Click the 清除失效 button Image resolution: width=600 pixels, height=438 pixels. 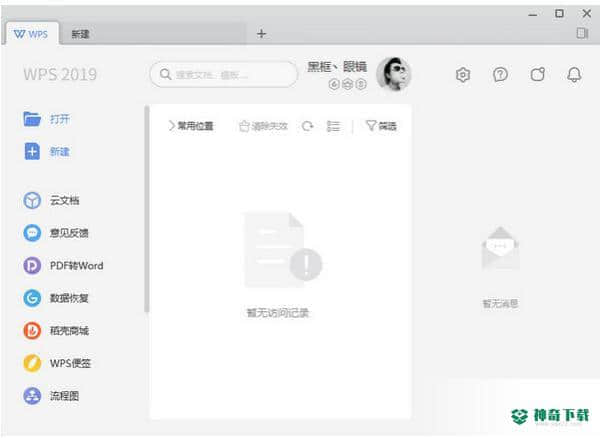(263, 126)
